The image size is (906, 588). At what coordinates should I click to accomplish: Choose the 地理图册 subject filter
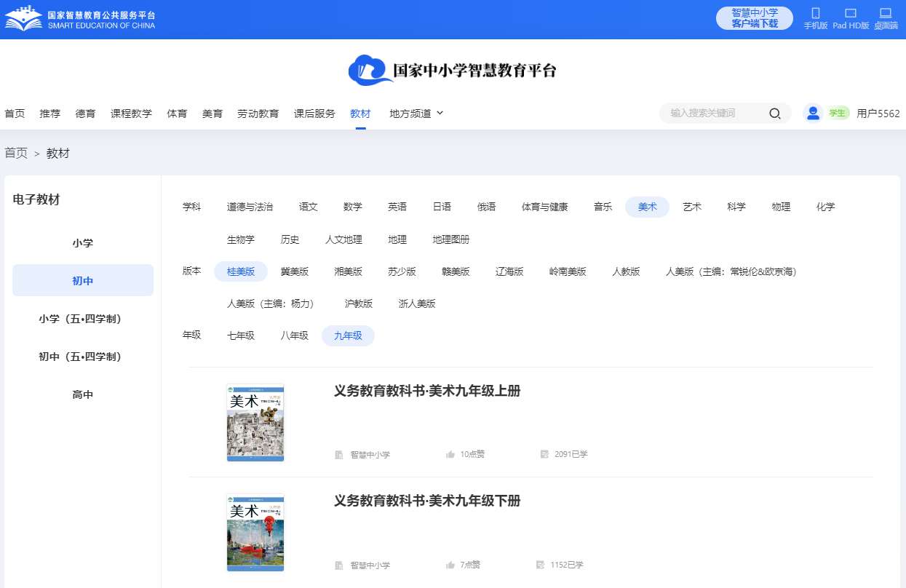click(451, 239)
